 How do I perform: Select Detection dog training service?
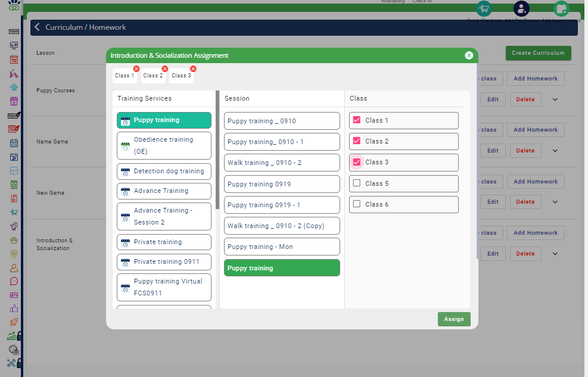point(164,172)
